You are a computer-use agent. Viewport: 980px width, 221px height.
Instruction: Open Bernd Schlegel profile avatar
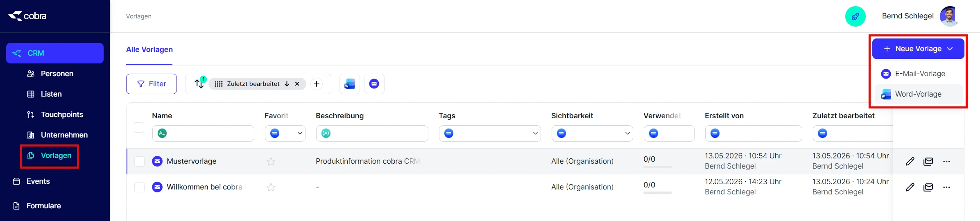[x=949, y=16]
